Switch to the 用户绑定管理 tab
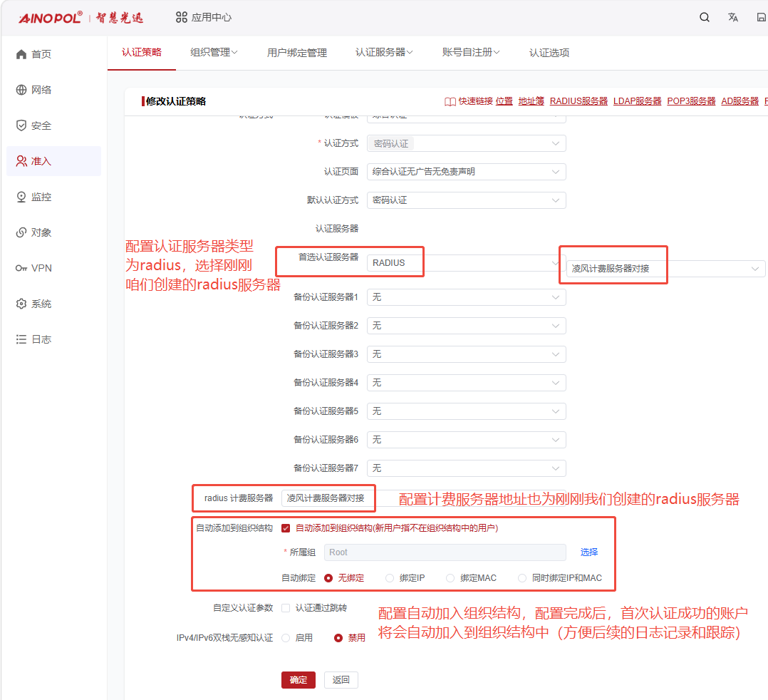 coord(297,53)
